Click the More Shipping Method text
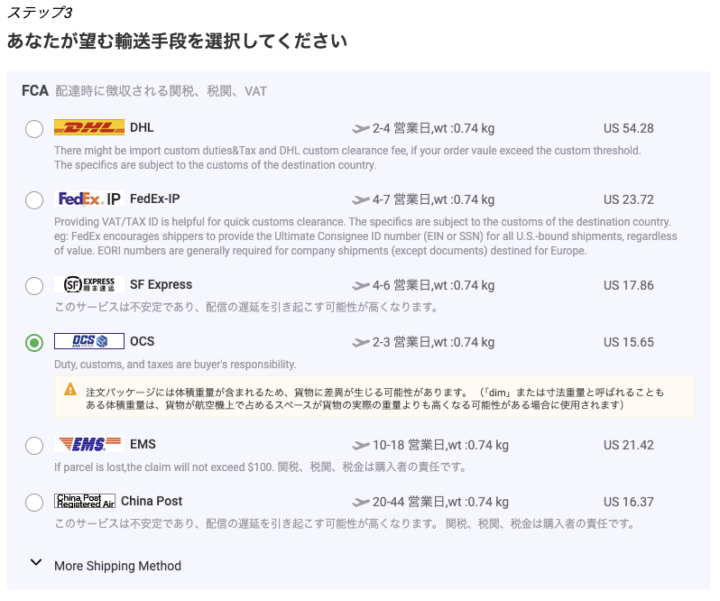Viewport: 720px width, 601px height. click(117, 566)
